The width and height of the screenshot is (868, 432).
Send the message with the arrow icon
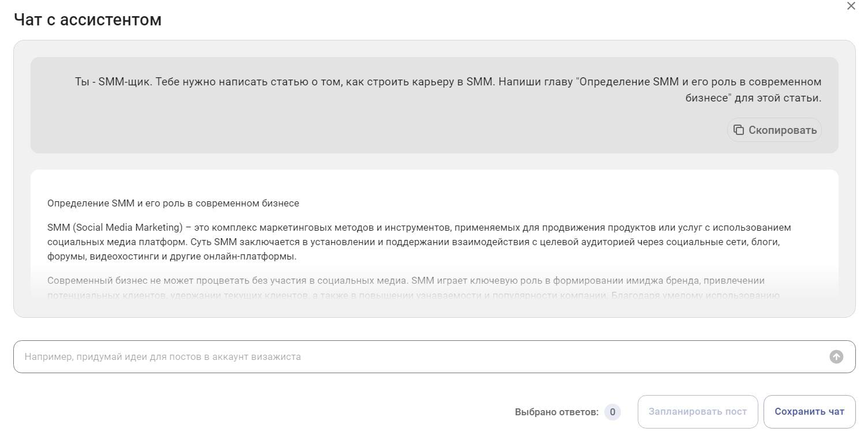click(x=836, y=356)
